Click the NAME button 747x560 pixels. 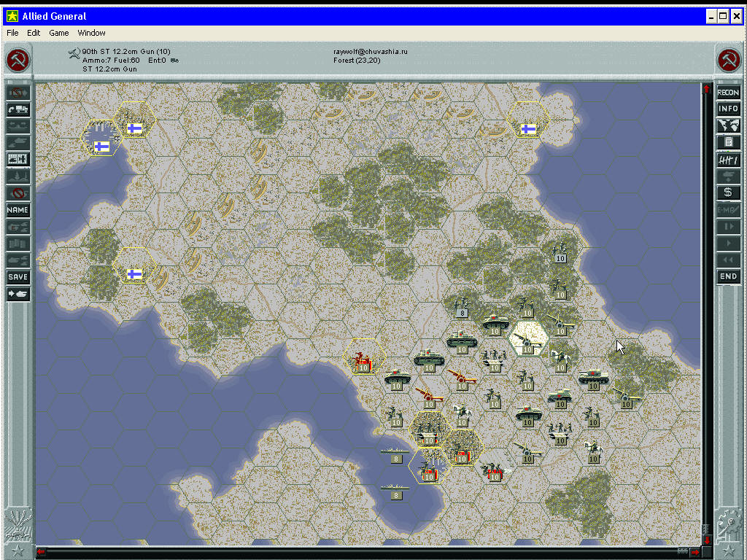click(18, 210)
